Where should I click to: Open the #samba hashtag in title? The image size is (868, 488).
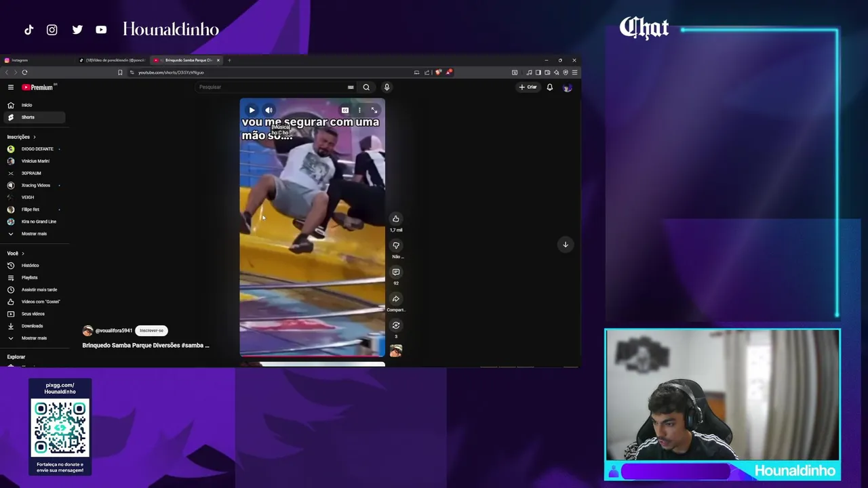[x=194, y=346]
